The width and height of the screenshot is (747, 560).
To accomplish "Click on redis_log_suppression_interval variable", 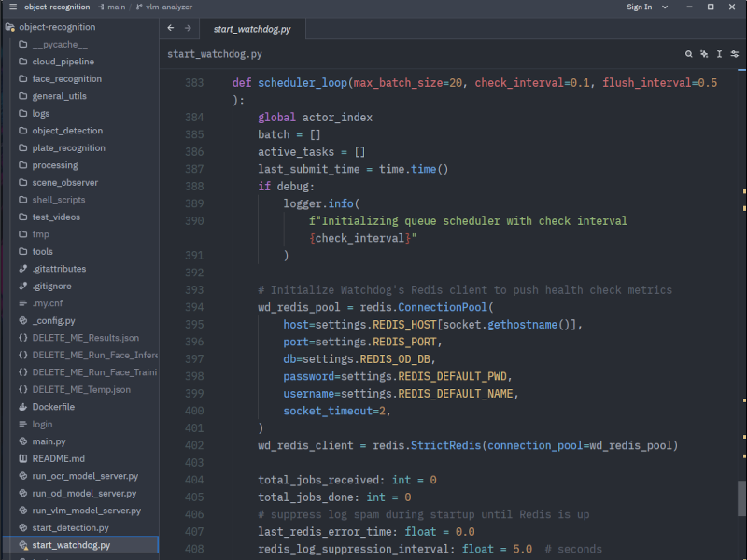I will [x=353, y=549].
